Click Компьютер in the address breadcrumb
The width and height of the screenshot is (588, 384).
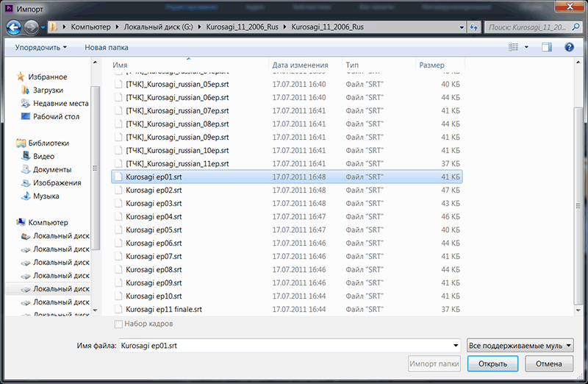coord(90,27)
